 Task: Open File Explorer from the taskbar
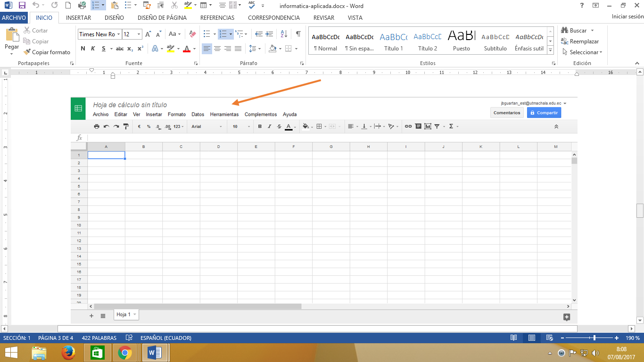(39, 353)
